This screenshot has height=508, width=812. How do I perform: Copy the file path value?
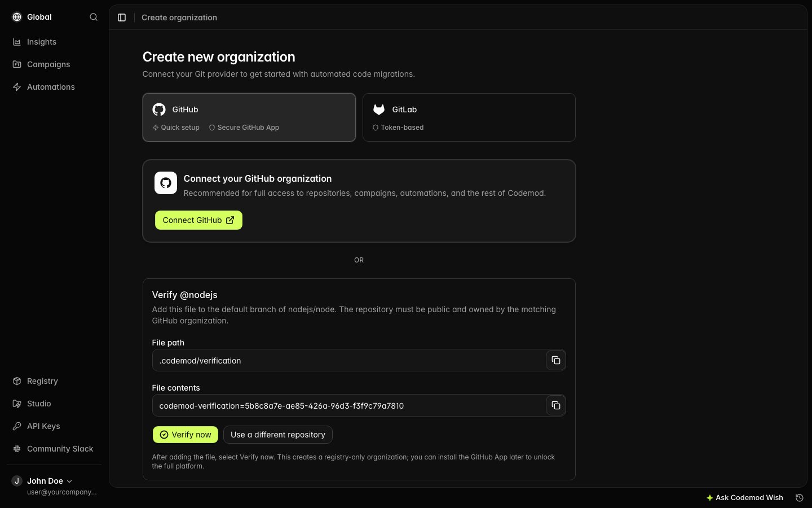[555, 360]
